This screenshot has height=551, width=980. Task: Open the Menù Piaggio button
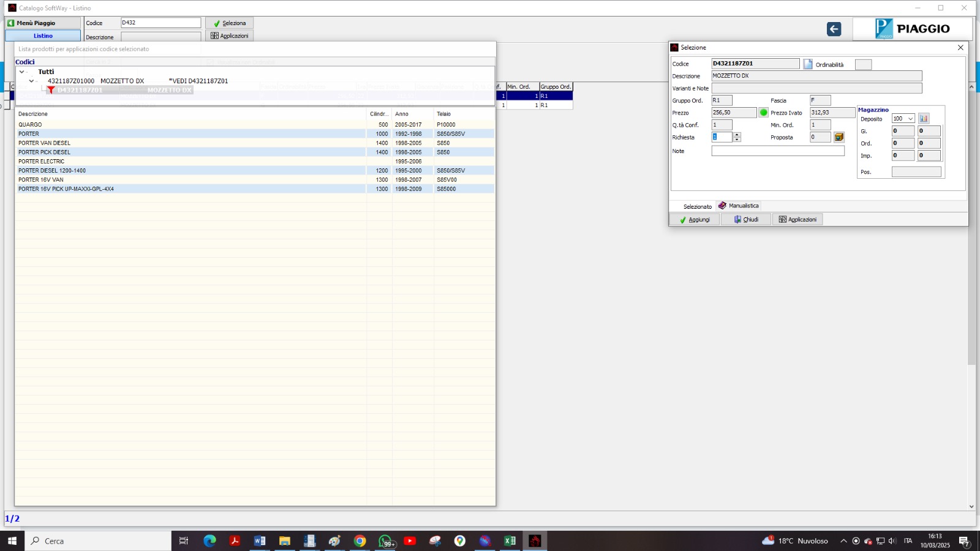click(x=43, y=23)
